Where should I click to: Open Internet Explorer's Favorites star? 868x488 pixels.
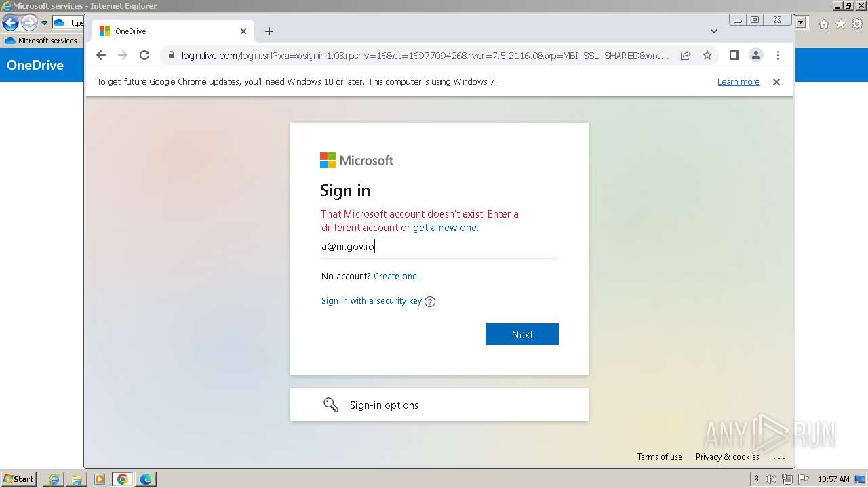click(x=840, y=24)
